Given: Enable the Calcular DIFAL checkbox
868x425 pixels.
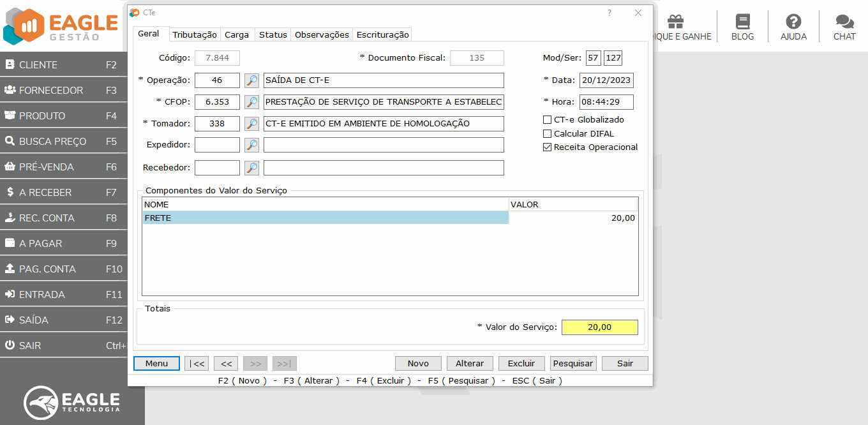Looking at the screenshot, I should tap(547, 134).
